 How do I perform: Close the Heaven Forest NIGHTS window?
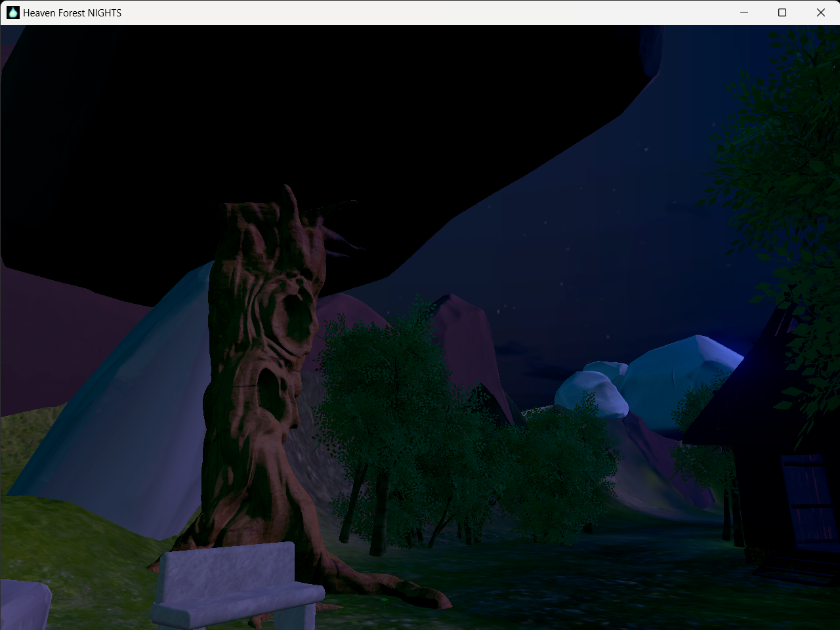point(820,12)
